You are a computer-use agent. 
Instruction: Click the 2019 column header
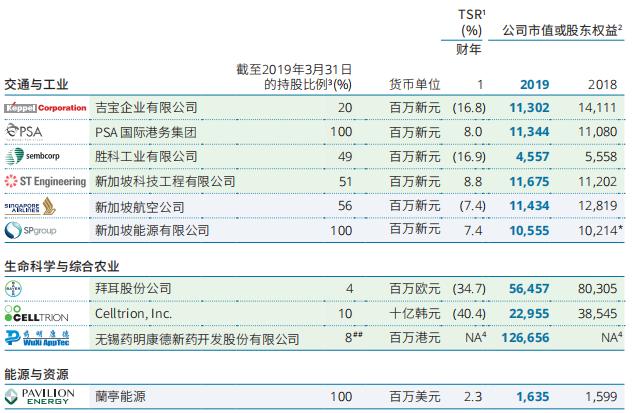(x=535, y=85)
